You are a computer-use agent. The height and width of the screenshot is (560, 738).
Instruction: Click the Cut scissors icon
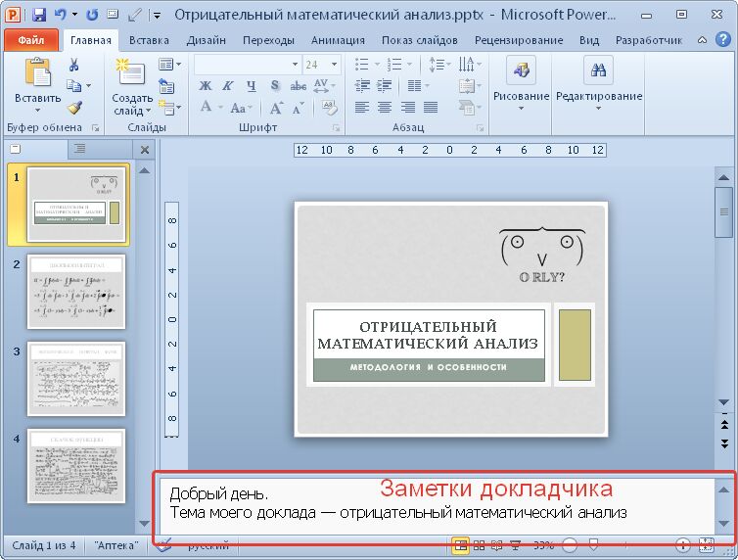coord(73,64)
